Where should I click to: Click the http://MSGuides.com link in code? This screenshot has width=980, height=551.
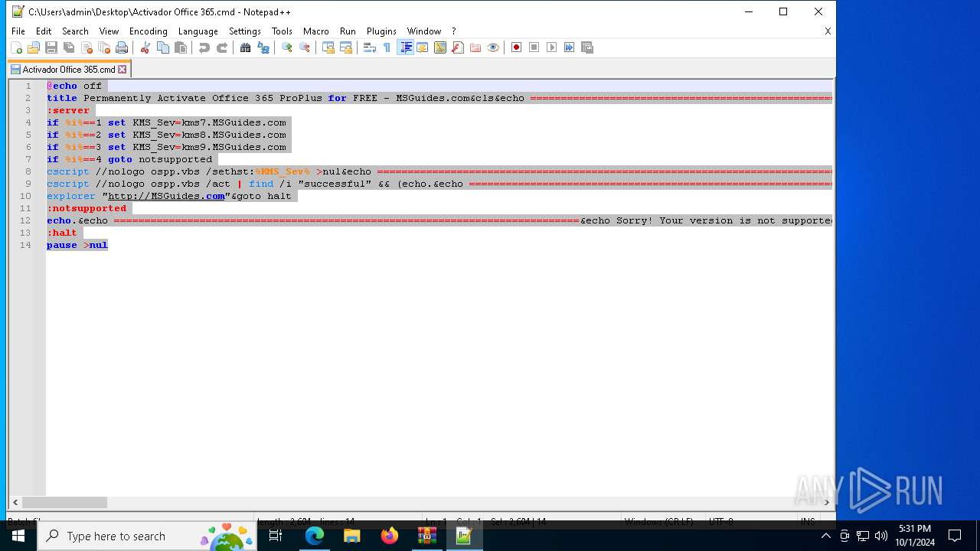[166, 196]
